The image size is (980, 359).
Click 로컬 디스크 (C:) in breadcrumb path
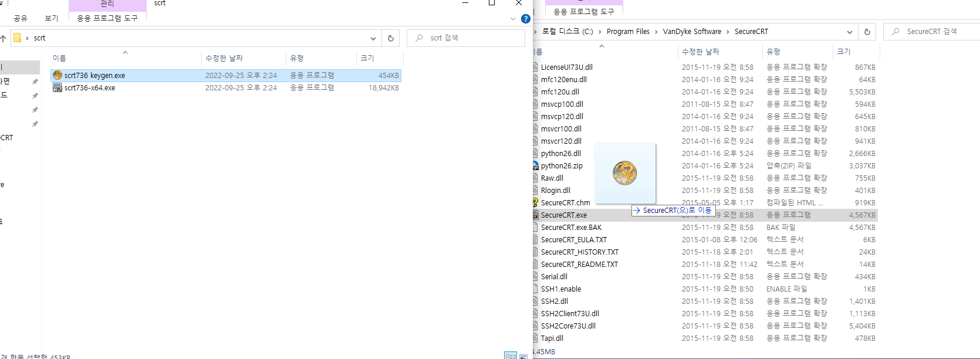(567, 32)
